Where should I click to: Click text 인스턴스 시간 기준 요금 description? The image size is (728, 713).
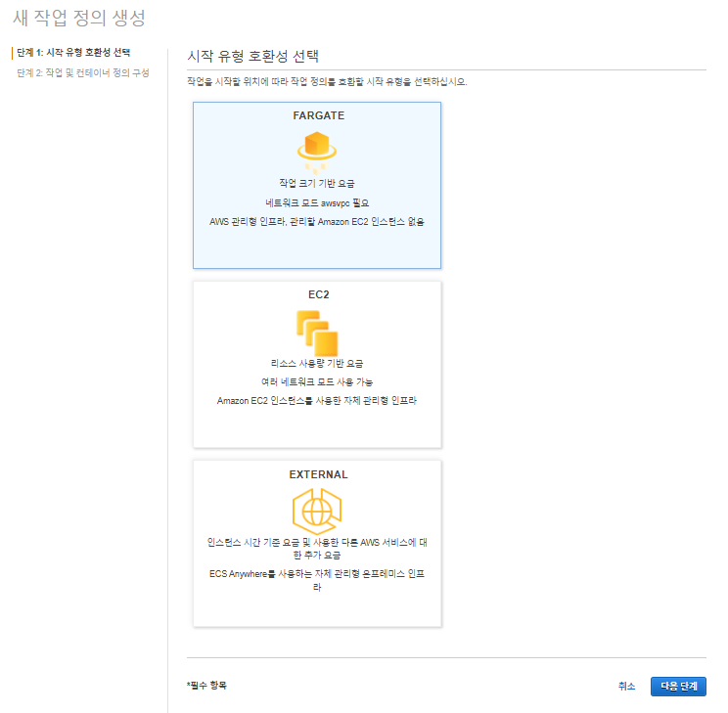[317, 549]
